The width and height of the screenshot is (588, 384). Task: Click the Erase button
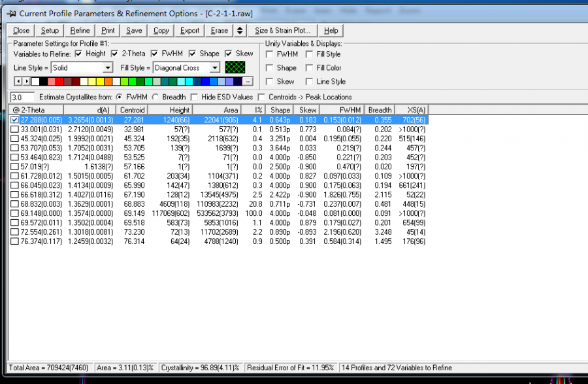[x=219, y=31]
